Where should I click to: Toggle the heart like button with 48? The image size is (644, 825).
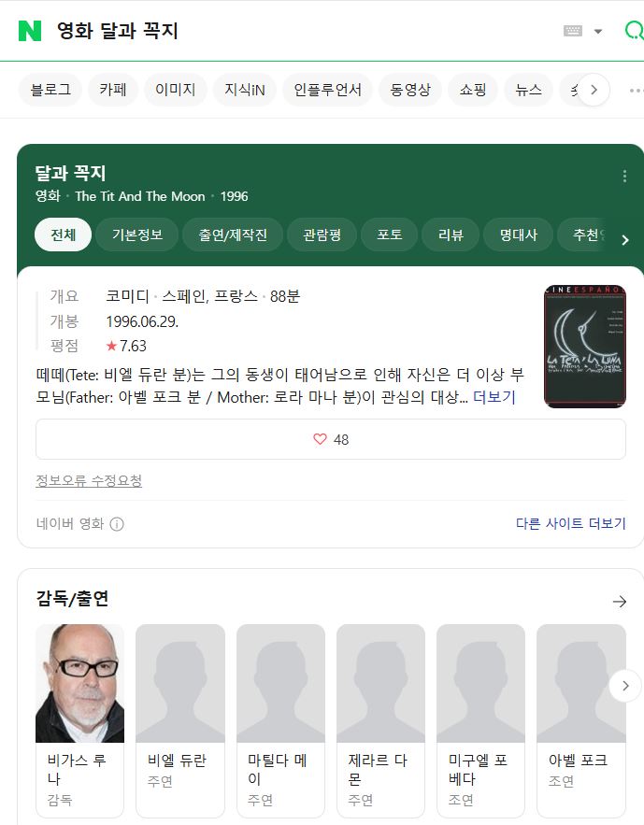[331, 439]
